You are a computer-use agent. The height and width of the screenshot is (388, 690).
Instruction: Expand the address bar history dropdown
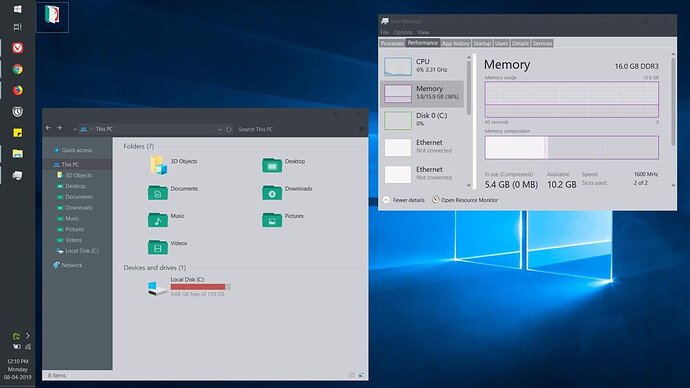click(x=220, y=129)
